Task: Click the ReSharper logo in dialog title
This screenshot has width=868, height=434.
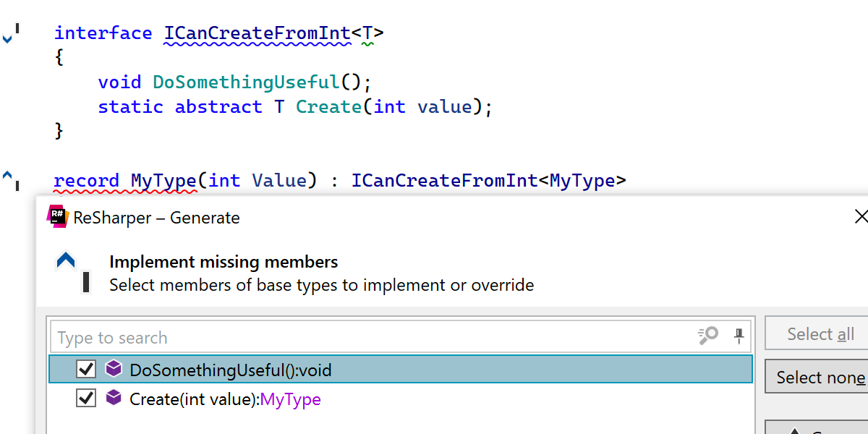Action: pyautogui.click(x=58, y=216)
